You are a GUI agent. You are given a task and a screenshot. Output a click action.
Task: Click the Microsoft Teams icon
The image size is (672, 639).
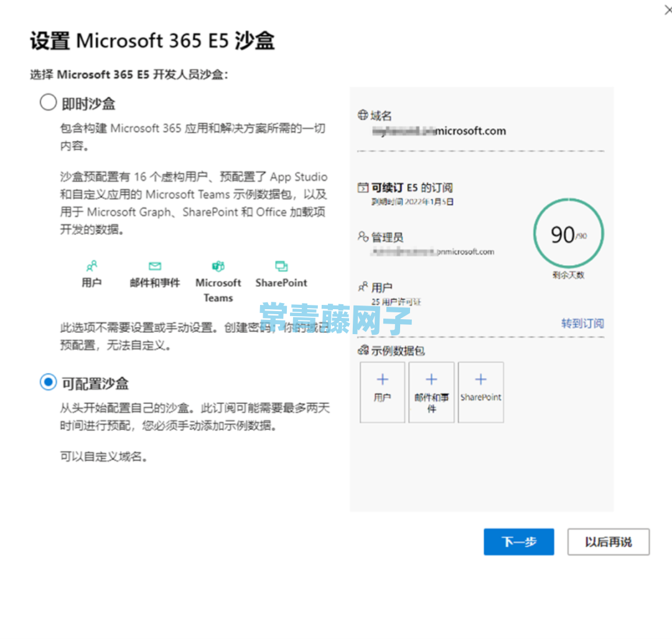coord(218,266)
